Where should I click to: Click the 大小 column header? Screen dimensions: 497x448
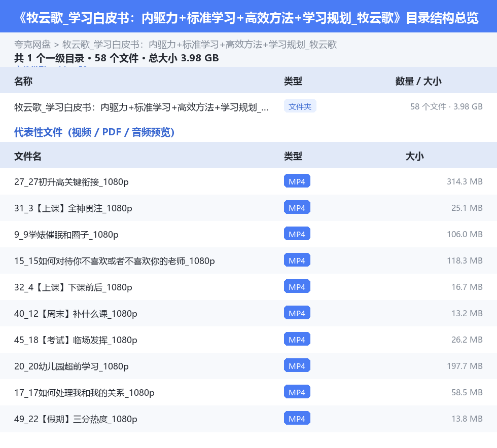415,156
